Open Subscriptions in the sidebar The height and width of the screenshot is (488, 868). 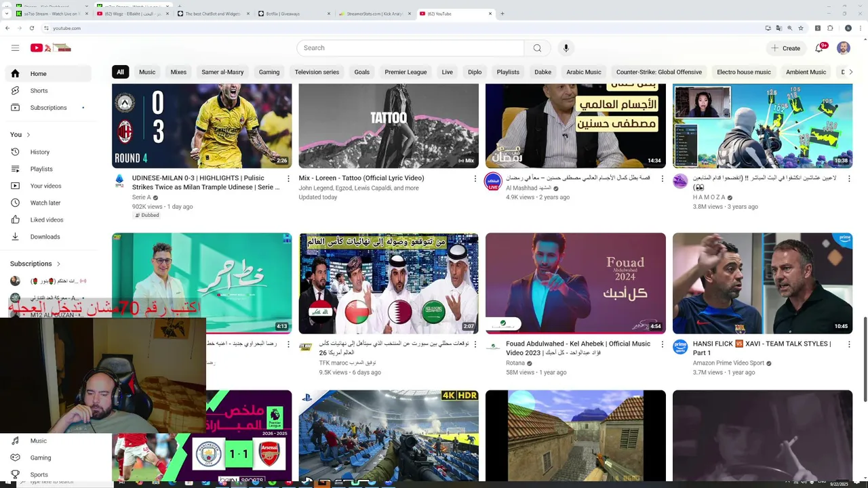tap(48, 107)
